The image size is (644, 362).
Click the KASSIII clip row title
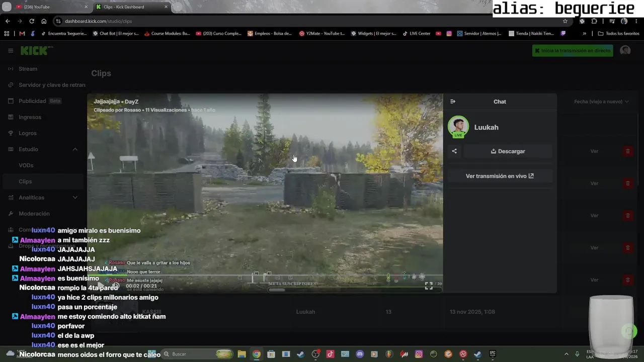tap(151, 312)
